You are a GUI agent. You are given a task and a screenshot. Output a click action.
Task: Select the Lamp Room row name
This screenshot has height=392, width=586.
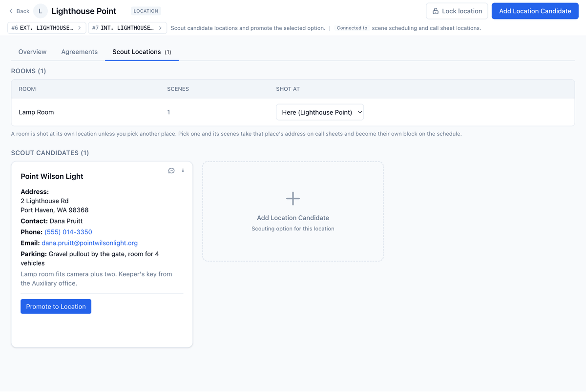[36, 112]
